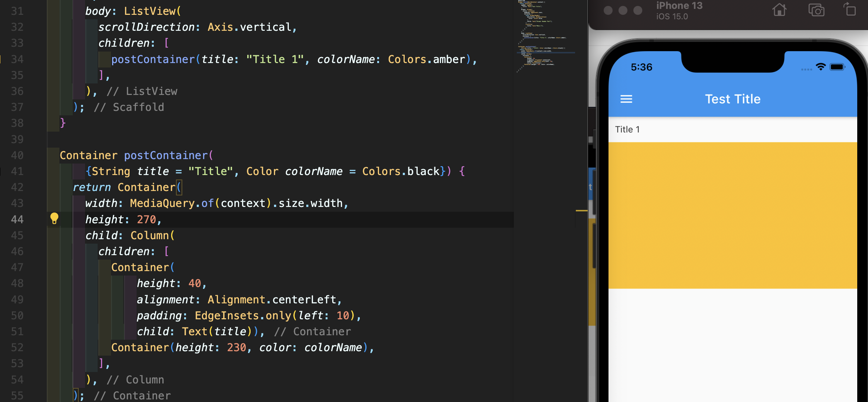
Task: Tap the 'Title 1' label in the list
Action: 627,129
